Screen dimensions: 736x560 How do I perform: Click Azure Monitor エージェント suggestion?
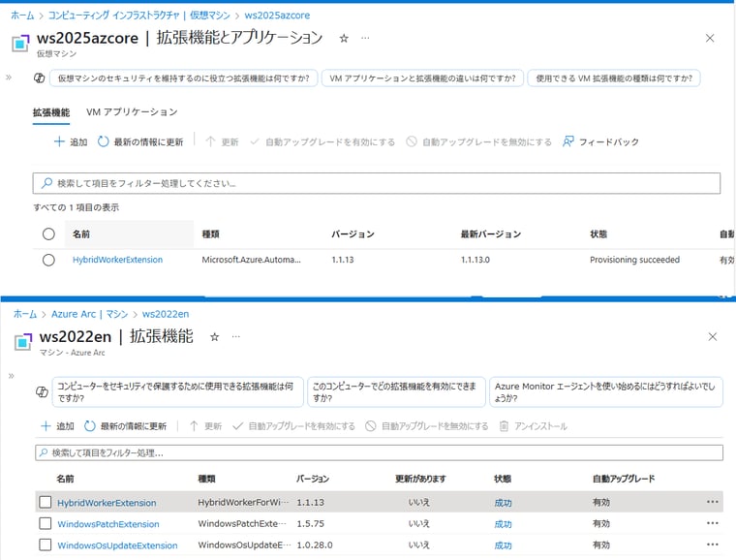[x=606, y=392]
